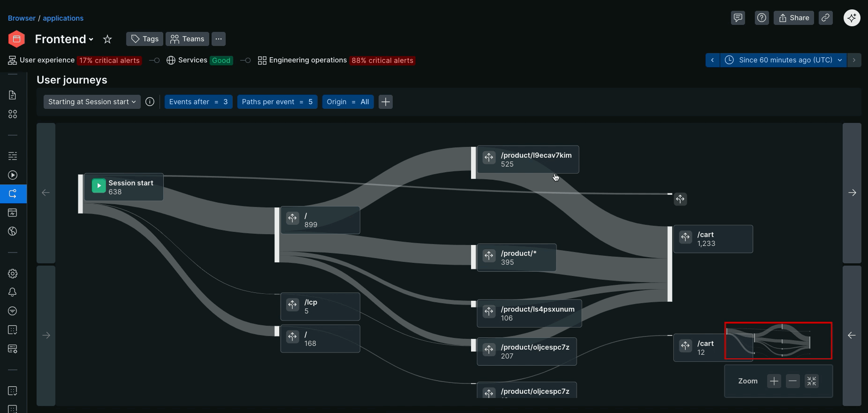Open the Since 60 minutes ago time picker
Viewport: 868px width, 413px height.
(x=784, y=60)
